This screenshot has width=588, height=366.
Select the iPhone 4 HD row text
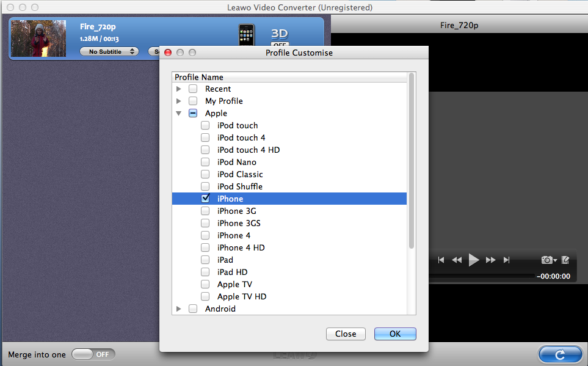(241, 247)
